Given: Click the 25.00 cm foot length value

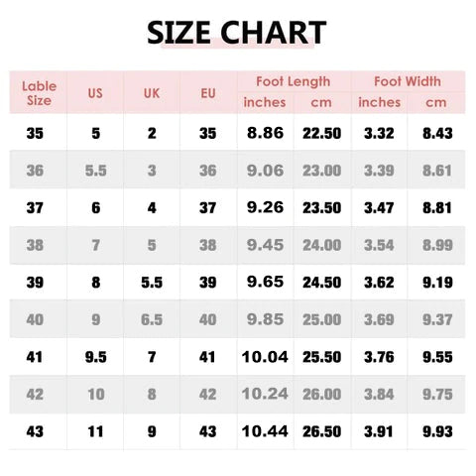Looking at the screenshot, I should [321, 319].
